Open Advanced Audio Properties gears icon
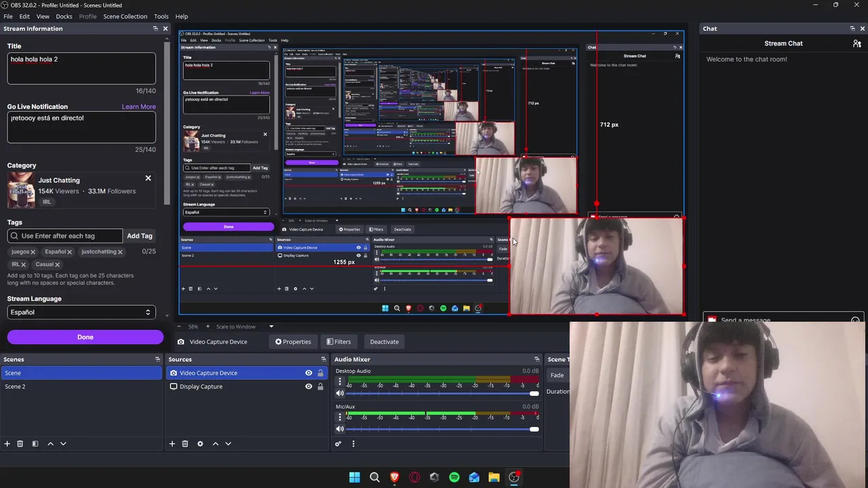 (338, 444)
